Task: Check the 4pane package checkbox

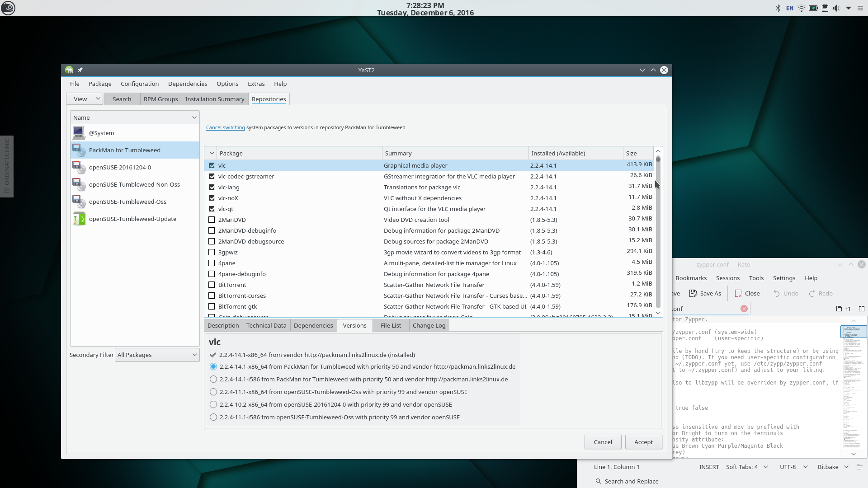Action: click(212, 263)
